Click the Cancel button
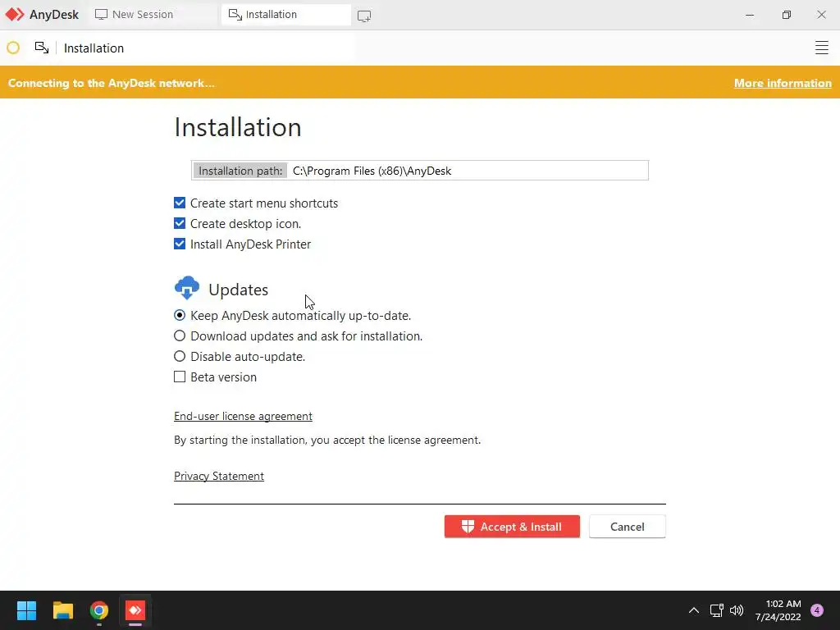 [628, 527]
